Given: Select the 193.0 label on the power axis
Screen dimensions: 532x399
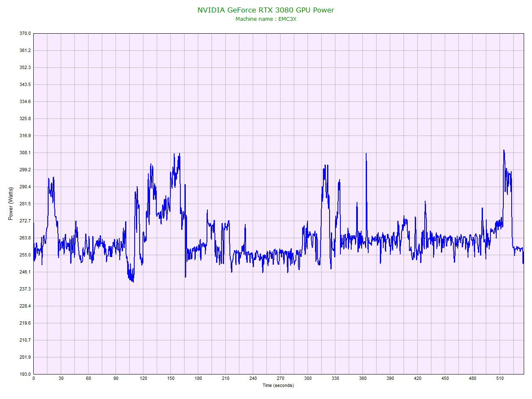Looking at the screenshot, I should tap(25, 374).
